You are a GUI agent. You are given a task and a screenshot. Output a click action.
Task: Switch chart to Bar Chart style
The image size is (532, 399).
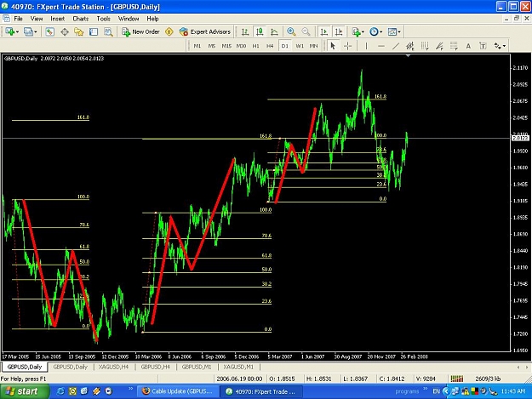tap(244, 31)
